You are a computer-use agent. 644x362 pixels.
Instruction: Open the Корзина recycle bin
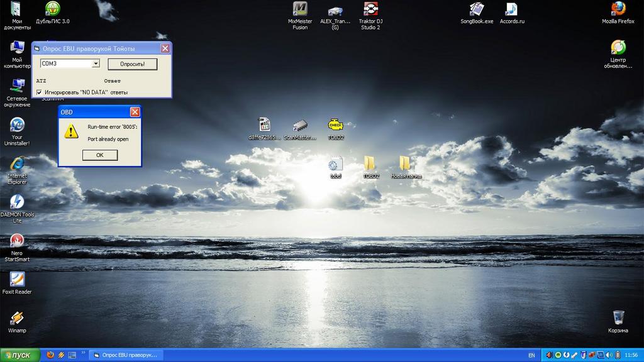[x=618, y=317]
